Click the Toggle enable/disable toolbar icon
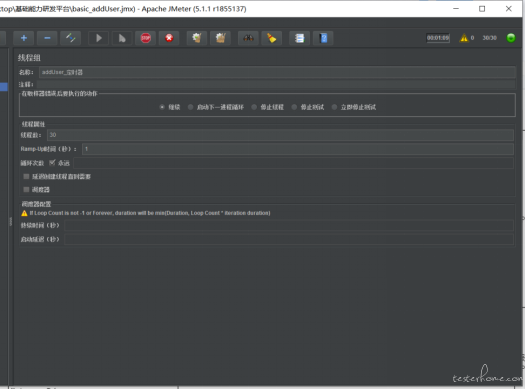Image resolution: width=526 pixels, height=389 pixels. 70,38
